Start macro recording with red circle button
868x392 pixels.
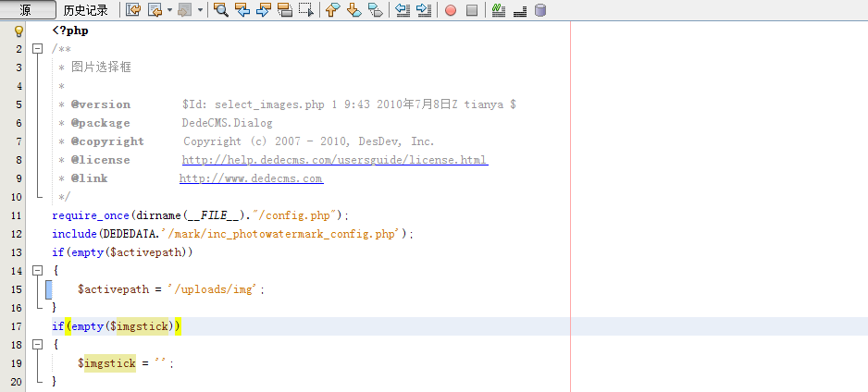[x=451, y=11]
